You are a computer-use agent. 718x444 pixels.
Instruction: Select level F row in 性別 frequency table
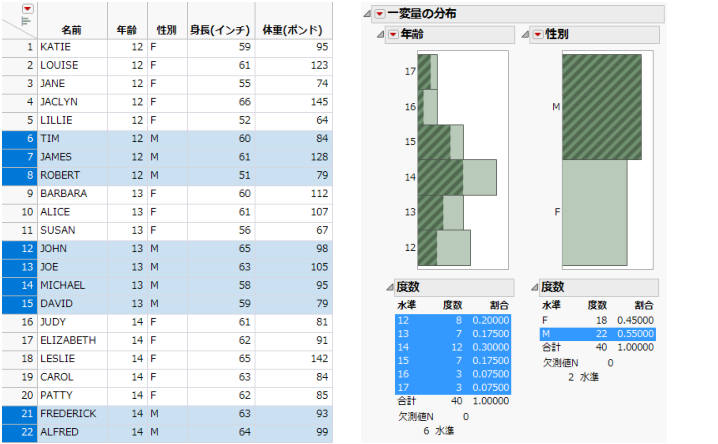[598, 320]
